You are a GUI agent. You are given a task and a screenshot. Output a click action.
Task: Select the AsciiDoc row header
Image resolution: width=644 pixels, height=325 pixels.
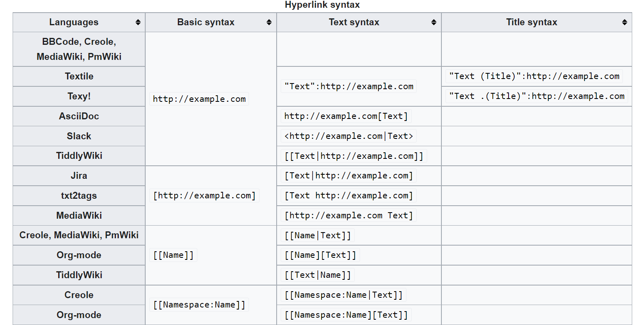click(x=79, y=116)
